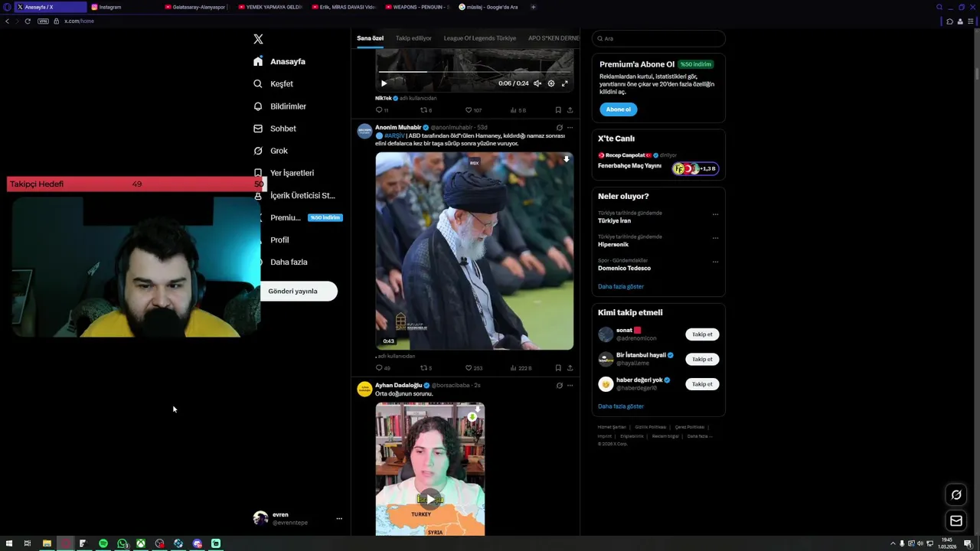Repost the NikTek video post
The height and width of the screenshot is (551, 980).
click(426, 110)
